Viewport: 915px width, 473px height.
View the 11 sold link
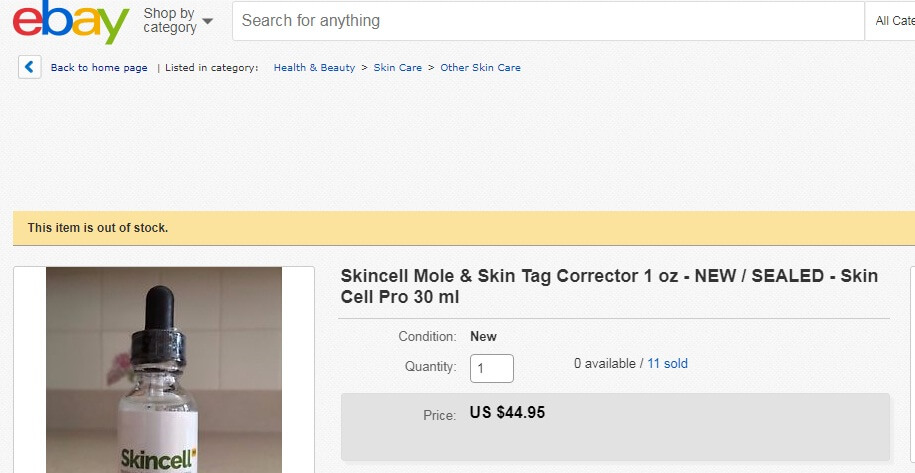pyautogui.click(x=667, y=364)
